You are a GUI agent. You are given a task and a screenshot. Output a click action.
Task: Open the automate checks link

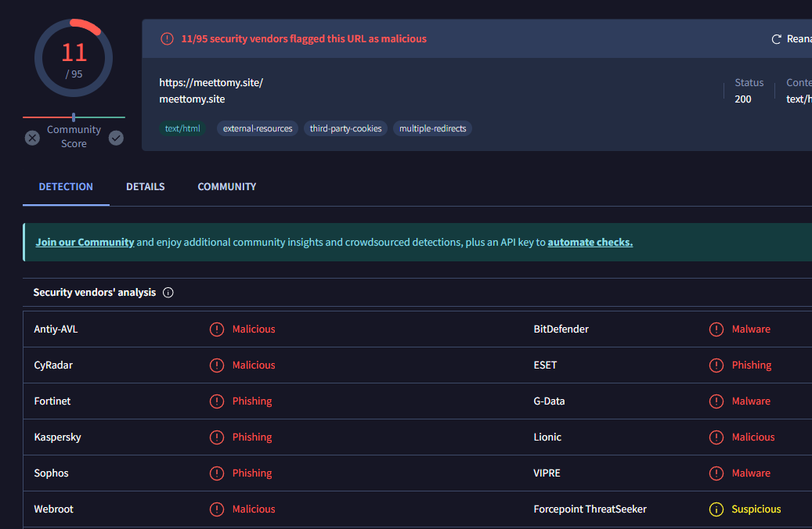pos(590,243)
